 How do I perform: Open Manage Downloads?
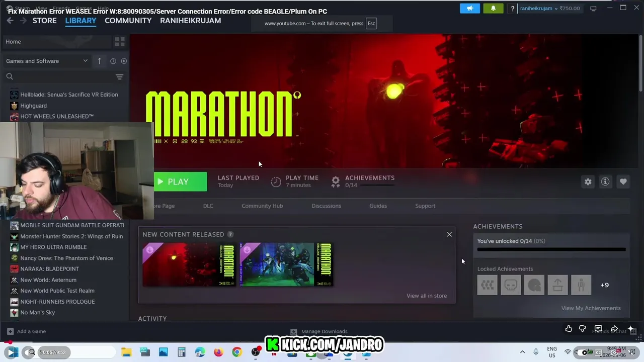coord(319,331)
